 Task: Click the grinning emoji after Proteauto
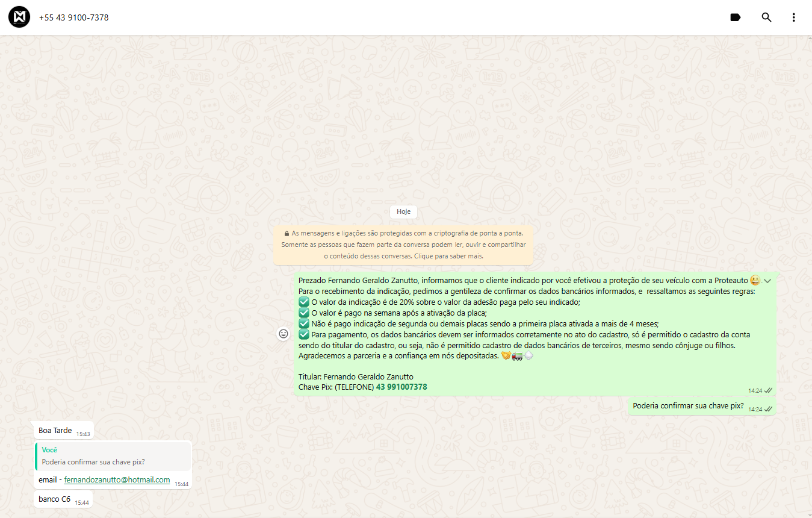(x=755, y=281)
